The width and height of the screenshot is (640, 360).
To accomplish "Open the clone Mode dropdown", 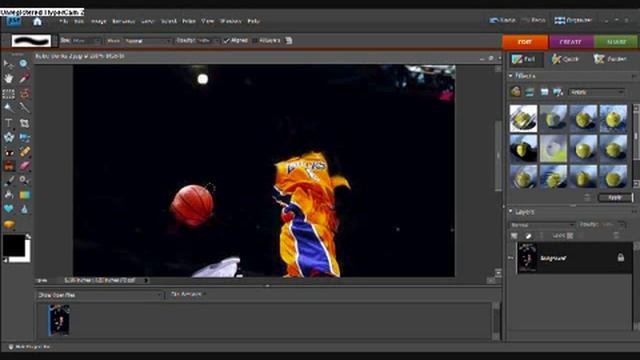I will pyautogui.click(x=148, y=41).
